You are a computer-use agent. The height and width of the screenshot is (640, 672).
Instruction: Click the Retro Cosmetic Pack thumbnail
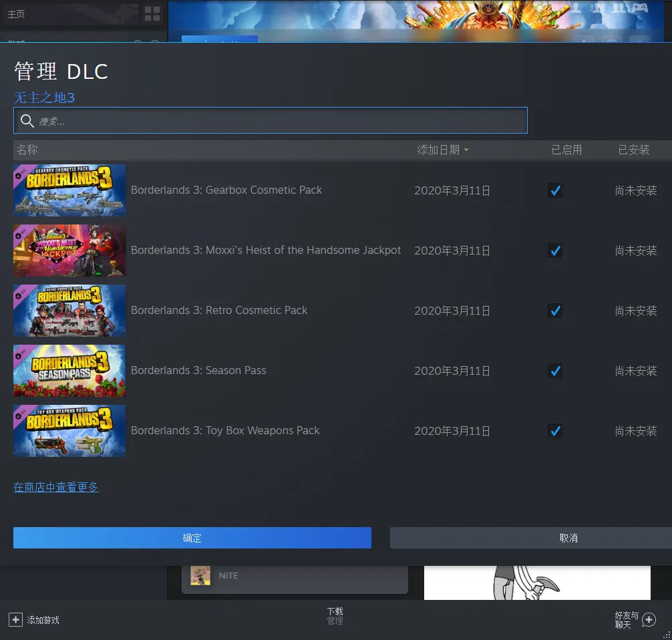point(69,311)
